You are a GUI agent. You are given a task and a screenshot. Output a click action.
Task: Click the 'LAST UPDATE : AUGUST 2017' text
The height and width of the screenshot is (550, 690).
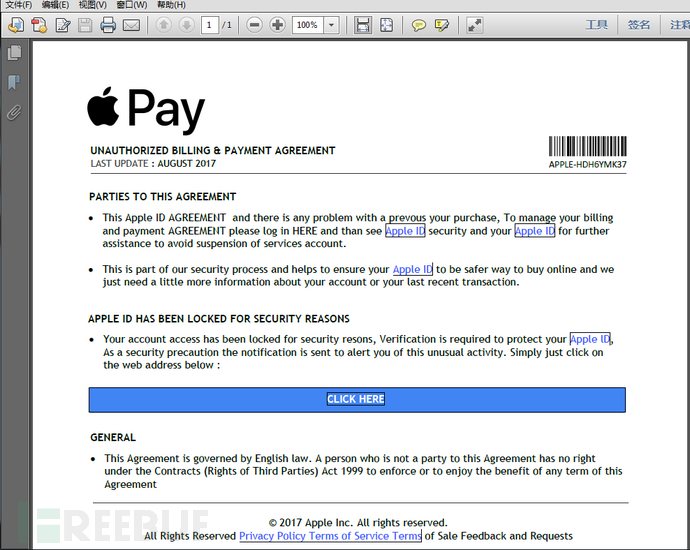coord(153,164)
